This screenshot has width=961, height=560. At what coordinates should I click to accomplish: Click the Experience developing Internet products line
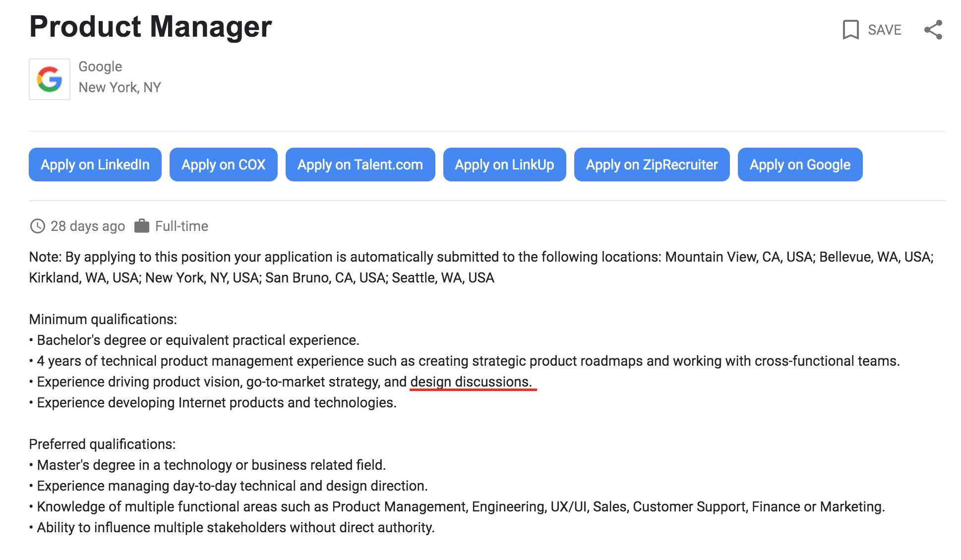(213, 402)
